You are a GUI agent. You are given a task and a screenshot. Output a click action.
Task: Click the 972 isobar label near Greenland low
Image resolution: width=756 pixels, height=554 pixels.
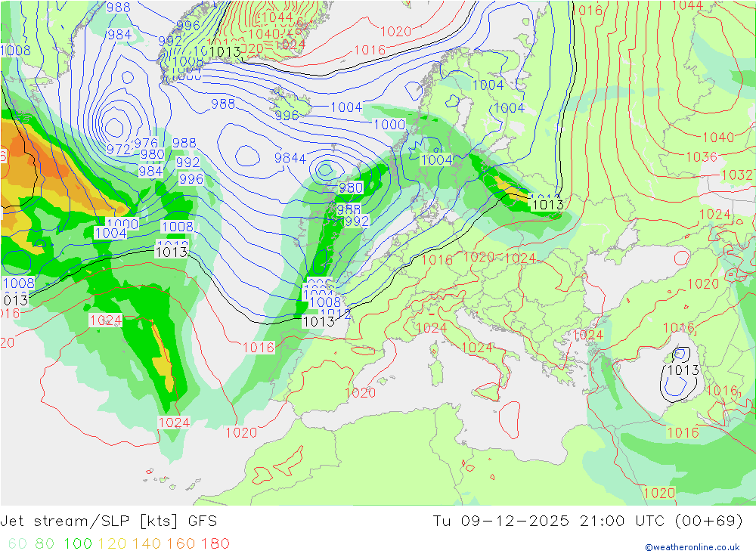pyautogui.click(x=118, y=150)
